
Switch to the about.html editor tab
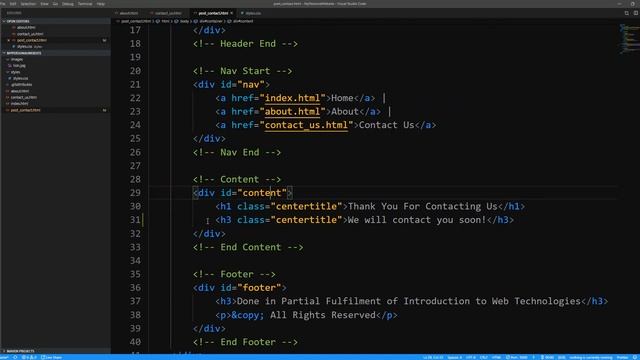click(x=129, y=13)
